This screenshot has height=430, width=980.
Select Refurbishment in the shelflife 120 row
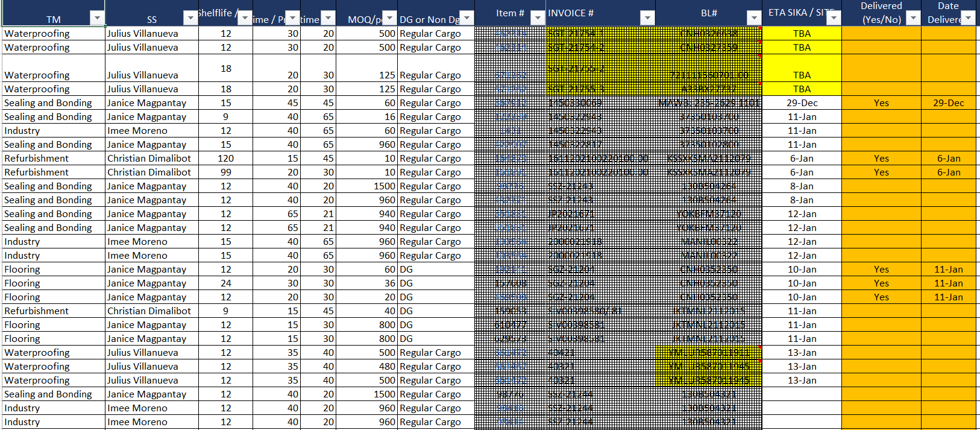54,159
